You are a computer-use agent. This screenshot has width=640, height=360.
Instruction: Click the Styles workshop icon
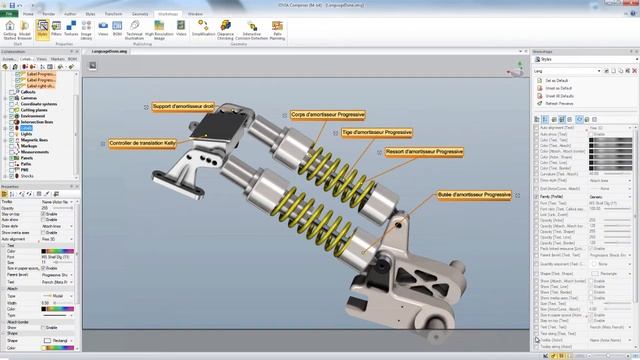tap(42, 29)
